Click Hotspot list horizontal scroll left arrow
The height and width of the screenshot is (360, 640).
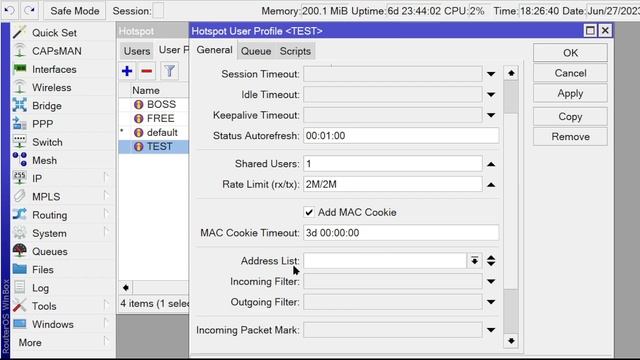pos(126,288)
